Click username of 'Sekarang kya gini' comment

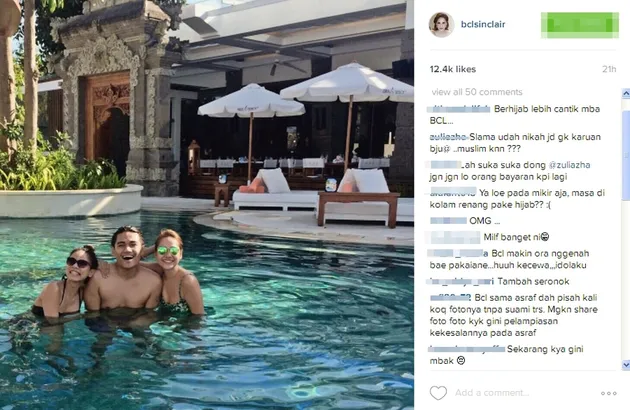466,349
